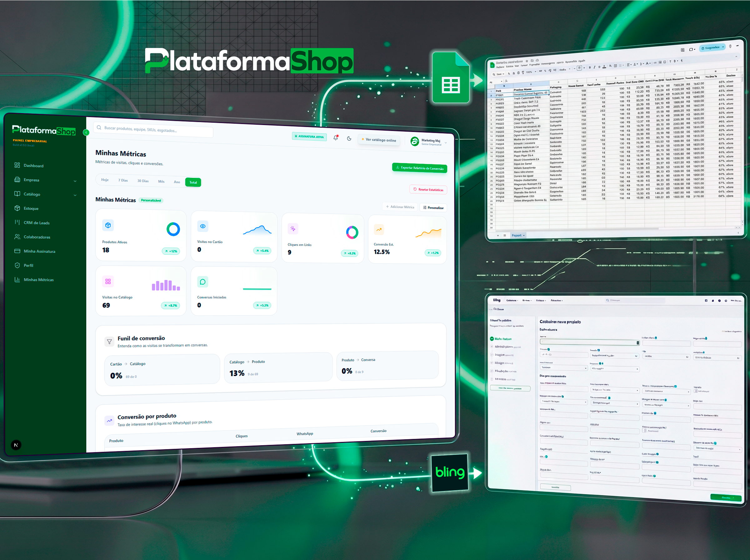Select the 7 Dias period tab
The image size is (750, 560).
coord(123,180)
